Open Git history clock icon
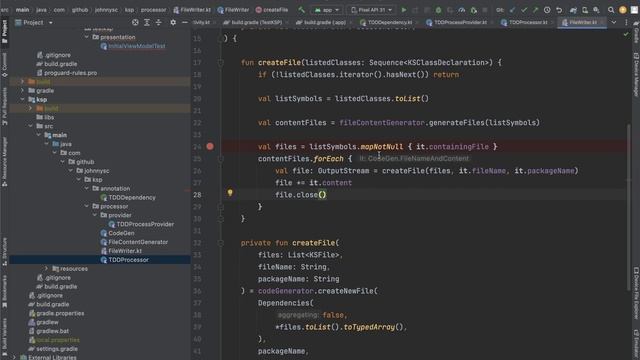 click(547, 10)
